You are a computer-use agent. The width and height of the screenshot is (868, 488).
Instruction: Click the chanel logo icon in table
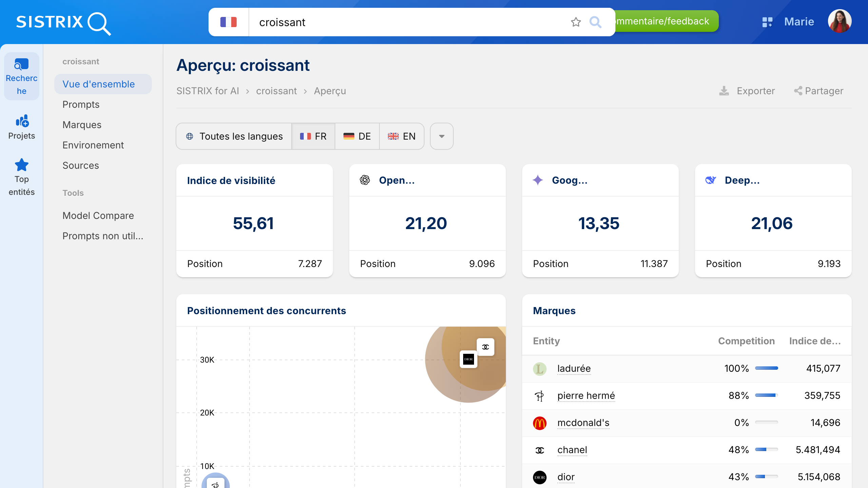pos(540,450)
